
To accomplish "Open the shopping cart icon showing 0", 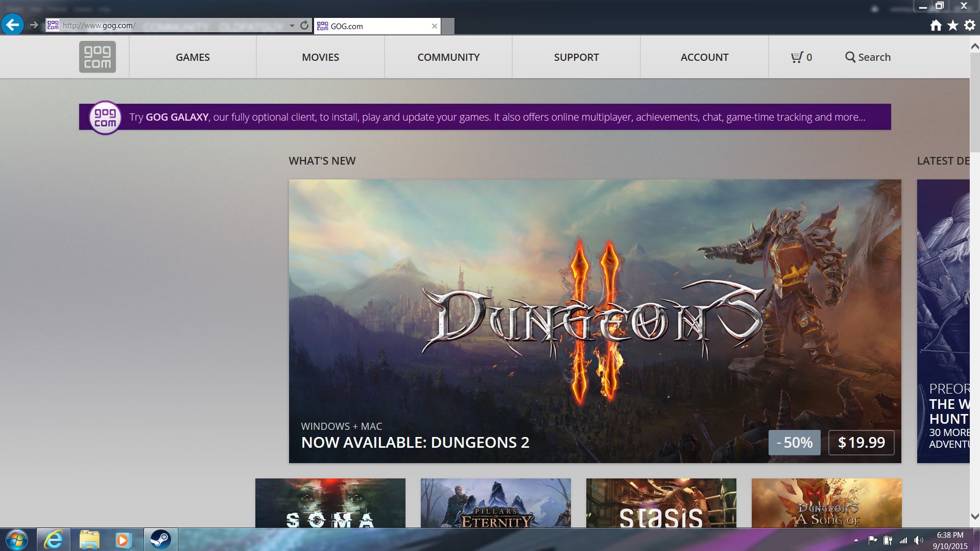I will click(x=801, y=57).
